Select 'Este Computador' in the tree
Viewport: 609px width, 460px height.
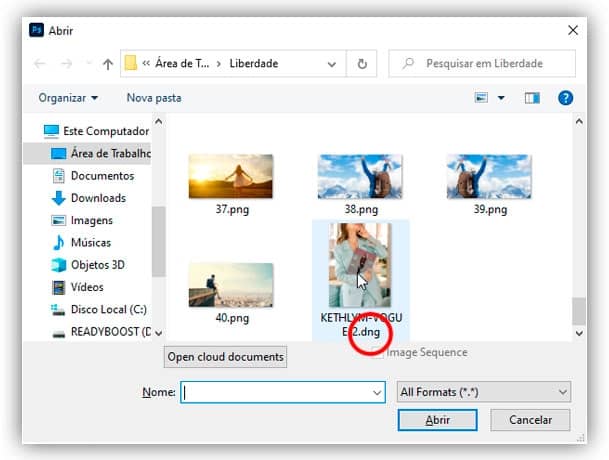[106, 131]
